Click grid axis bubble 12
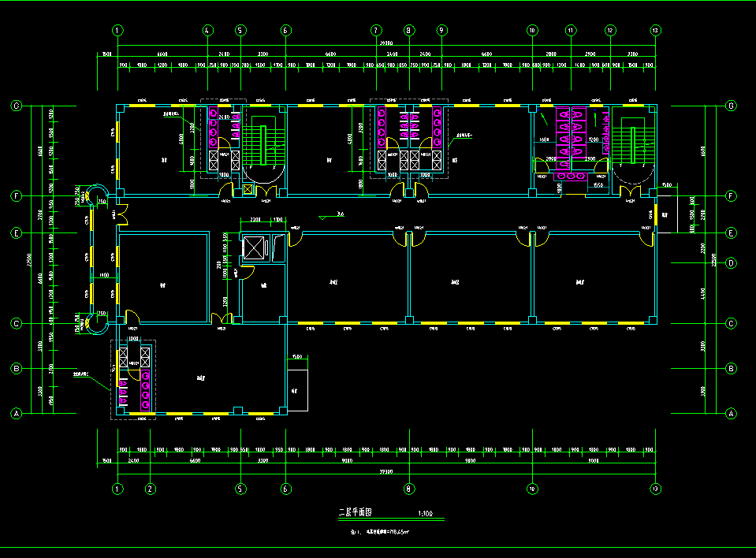Screen dimensions: 756x558 click(610, 31)
